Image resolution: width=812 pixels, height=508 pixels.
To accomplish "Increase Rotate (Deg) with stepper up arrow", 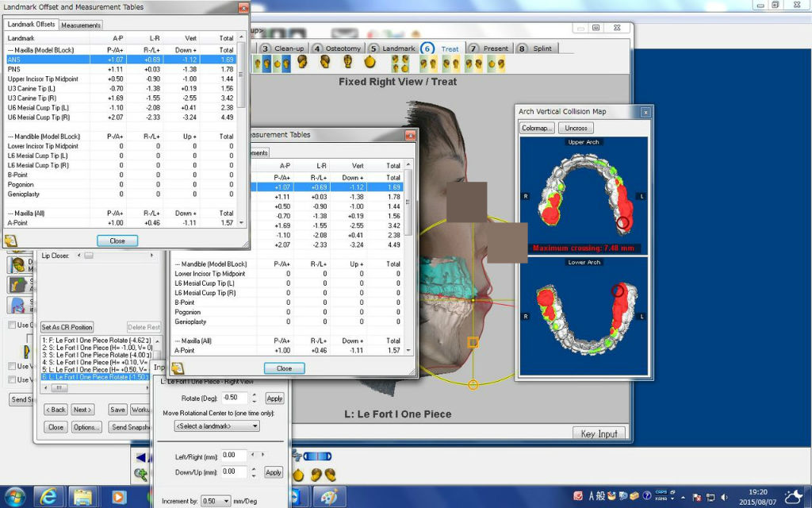I will pos(254,395).
